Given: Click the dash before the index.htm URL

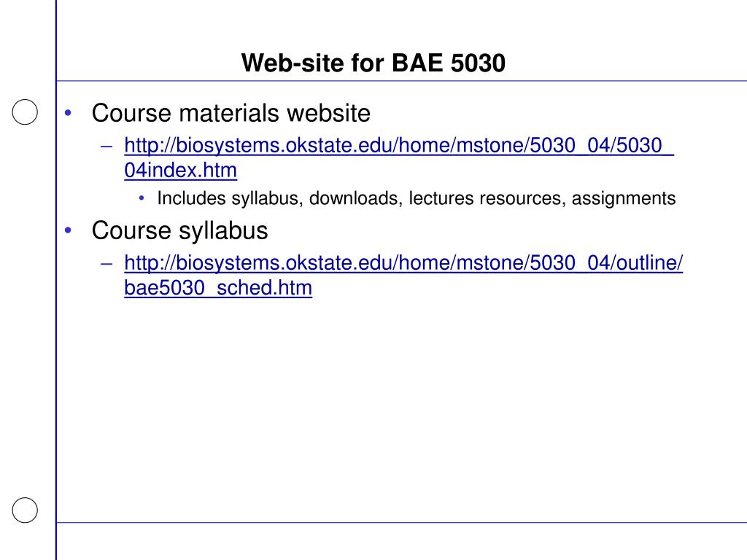Looking at the screenshot, I should 107,146.
